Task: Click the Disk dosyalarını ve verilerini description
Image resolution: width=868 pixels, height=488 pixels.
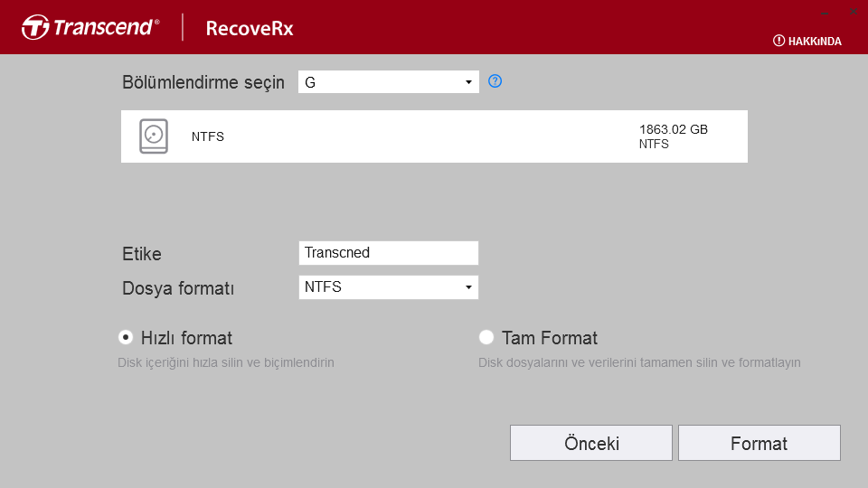Action: click(639, 362)
